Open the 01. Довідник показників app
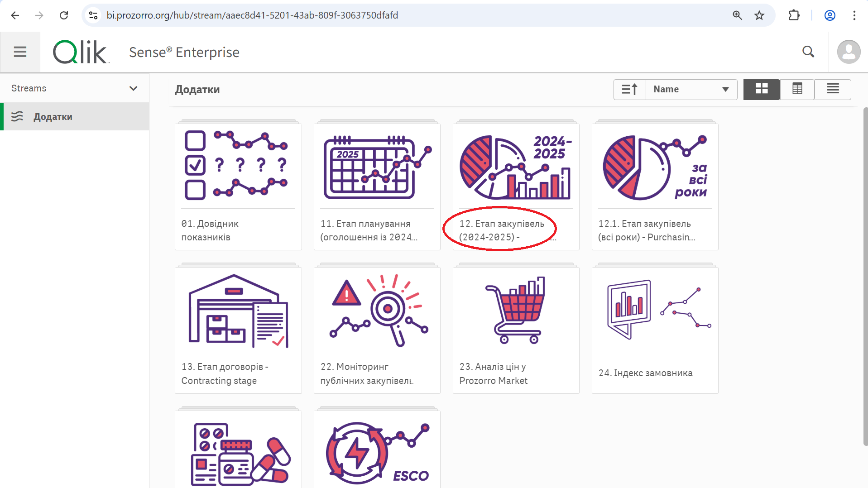The image size is (868, 488). point(238,186)
